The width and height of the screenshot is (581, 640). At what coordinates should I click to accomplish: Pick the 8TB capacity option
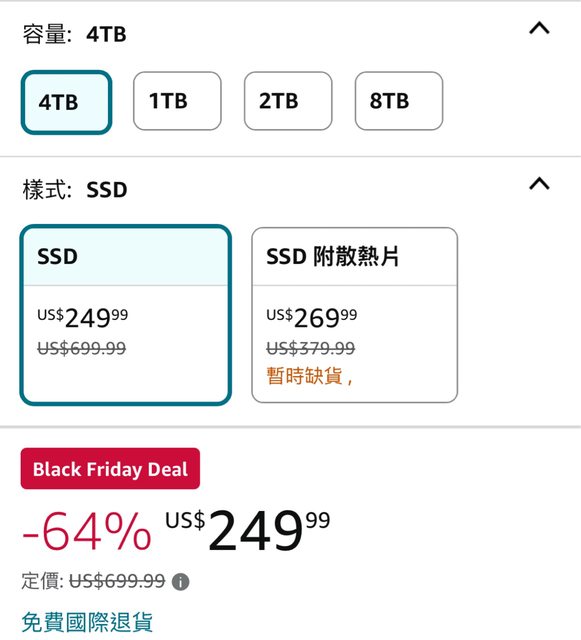[399, 101]
